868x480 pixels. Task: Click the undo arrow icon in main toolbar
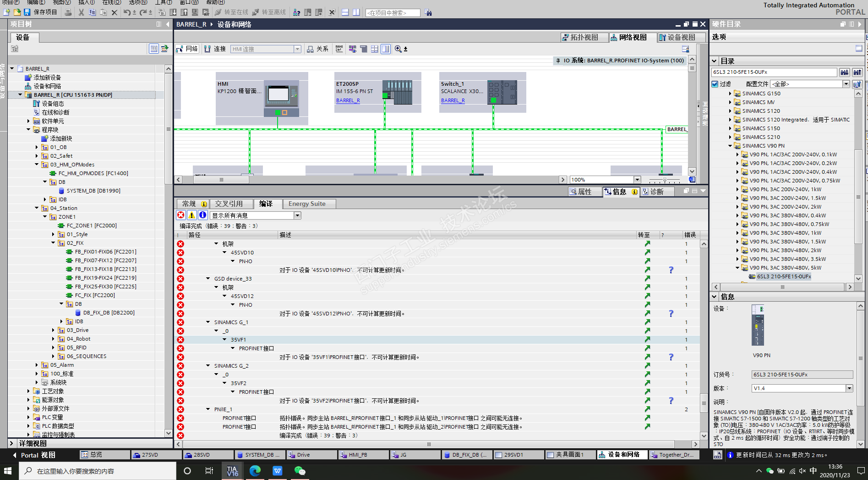point(127,12)
